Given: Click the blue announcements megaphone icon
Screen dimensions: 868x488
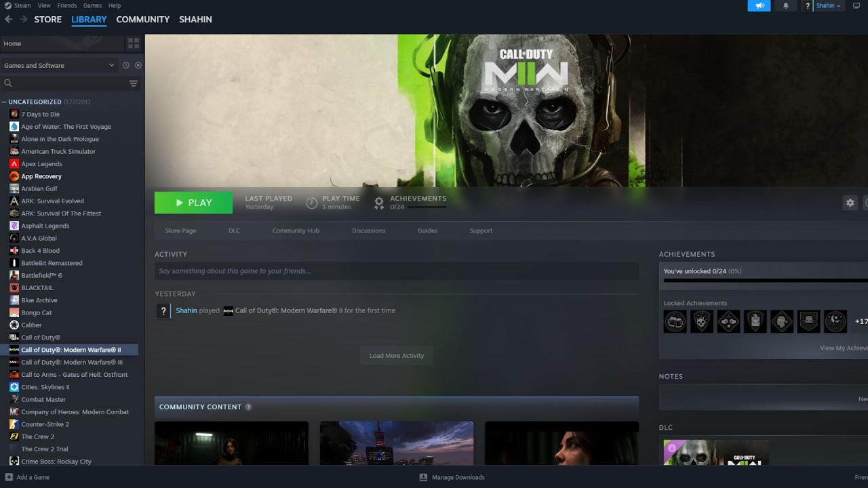Looking at the screenshot, I should click(759, 5).
